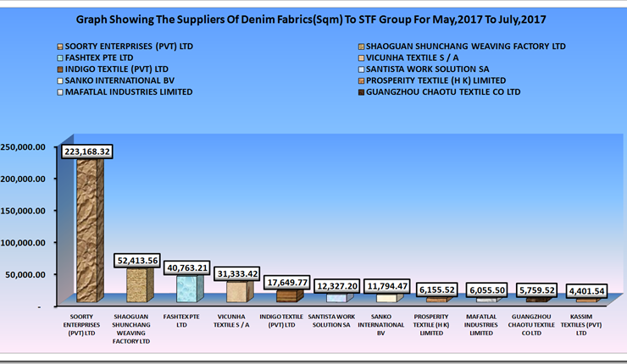Image resolution: width=627 pixels, height=364 pixels.
Task: Select data label 17,649.77
Action: [287, 283]
